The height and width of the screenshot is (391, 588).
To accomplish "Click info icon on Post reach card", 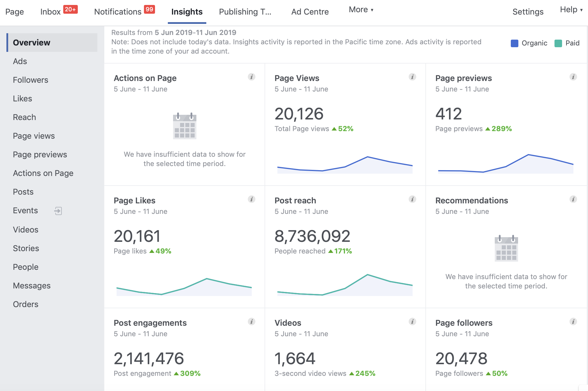I will click(x=412, y=199).
